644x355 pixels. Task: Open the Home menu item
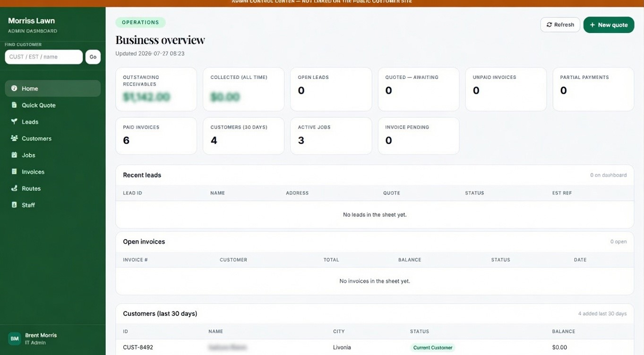[x=52, y=88]
